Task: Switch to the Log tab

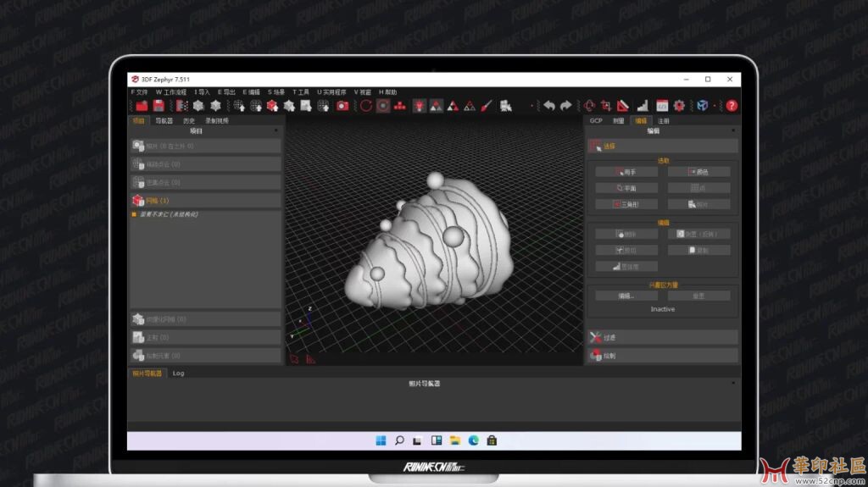Action: (x=178, y=374)
